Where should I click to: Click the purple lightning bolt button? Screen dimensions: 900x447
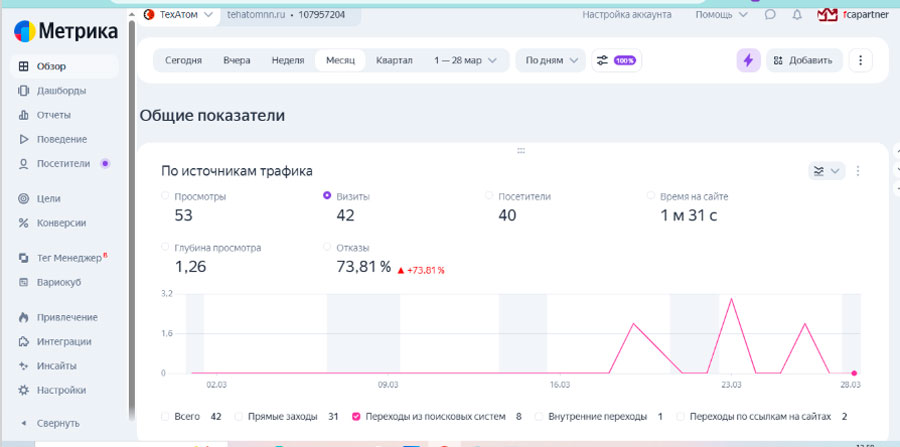click(x=748, y=60)
